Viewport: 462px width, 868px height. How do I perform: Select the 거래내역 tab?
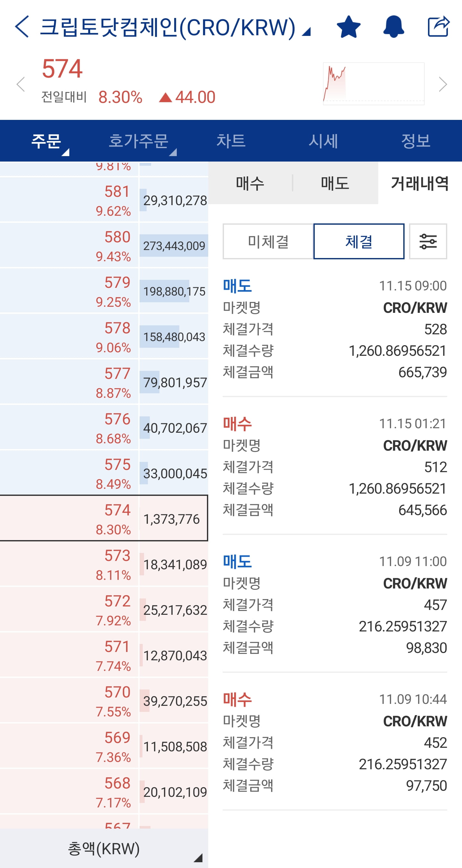[x=420, y=183]
